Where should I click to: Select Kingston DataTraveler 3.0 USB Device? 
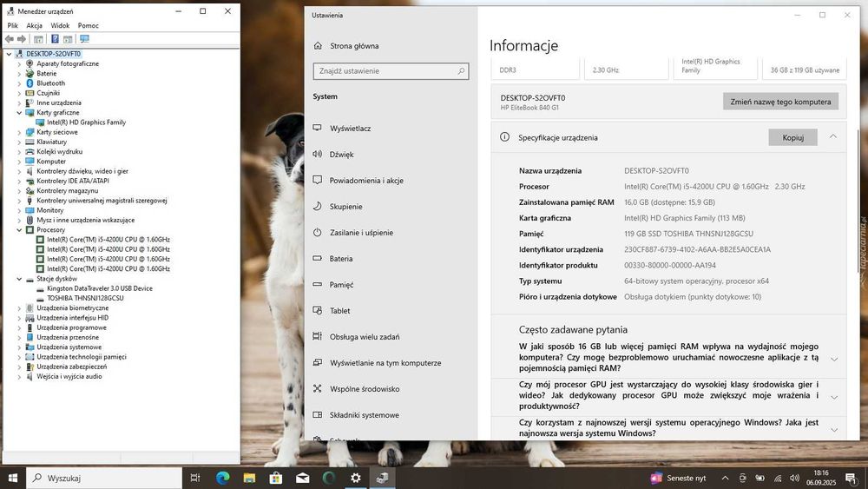(100, 288)
